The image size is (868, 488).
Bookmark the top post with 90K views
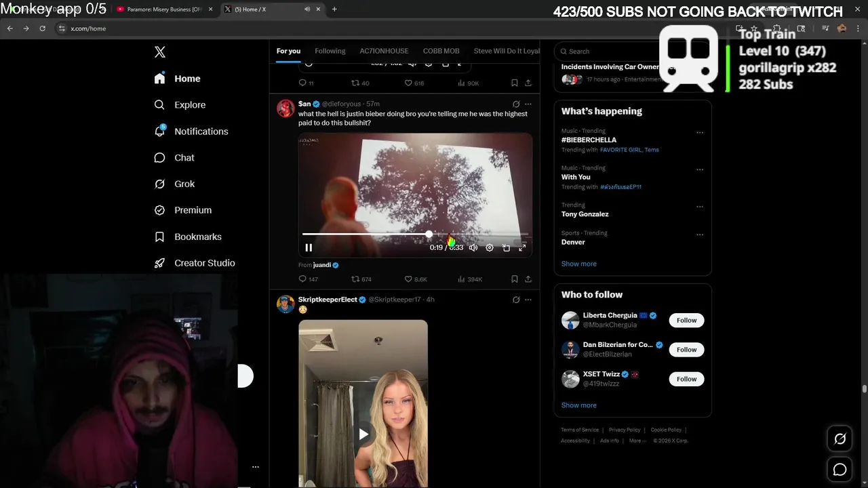(515, 83)
